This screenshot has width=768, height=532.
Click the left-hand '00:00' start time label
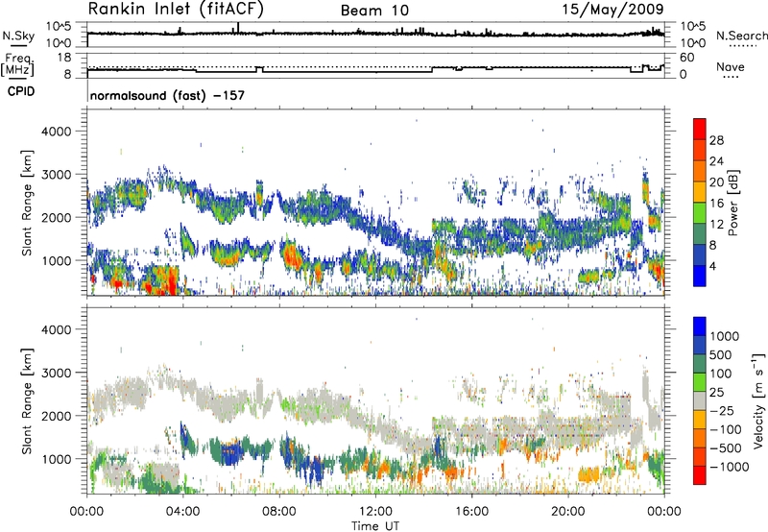86,512
